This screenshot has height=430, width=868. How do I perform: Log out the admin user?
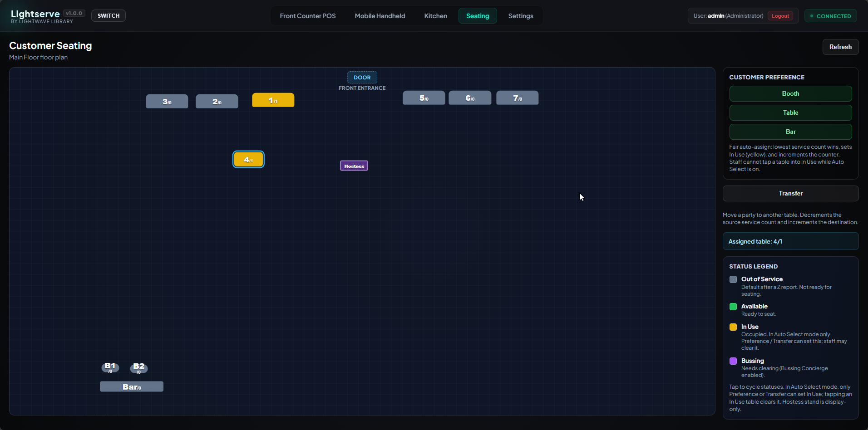(x=780, y=16)
